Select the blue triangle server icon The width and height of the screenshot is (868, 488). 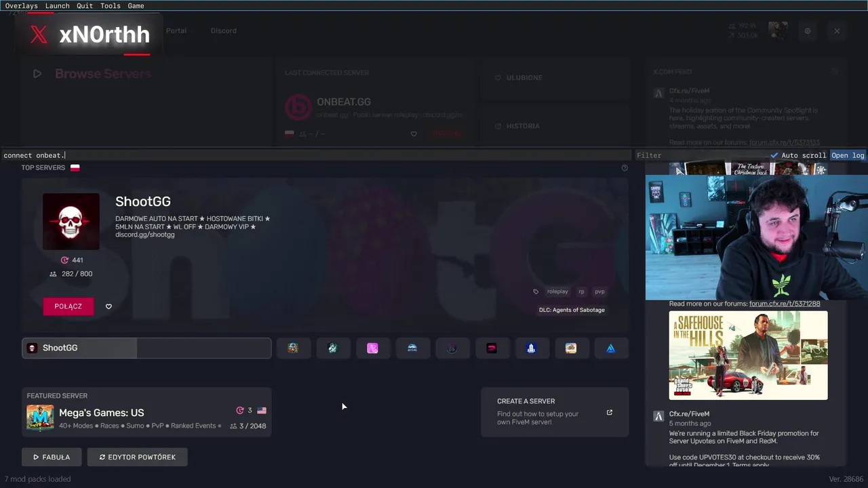pos(610,348)
